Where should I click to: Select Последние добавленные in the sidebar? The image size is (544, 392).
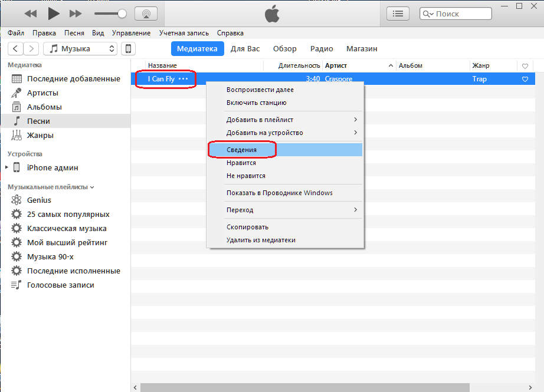click(x=65, y=78)
